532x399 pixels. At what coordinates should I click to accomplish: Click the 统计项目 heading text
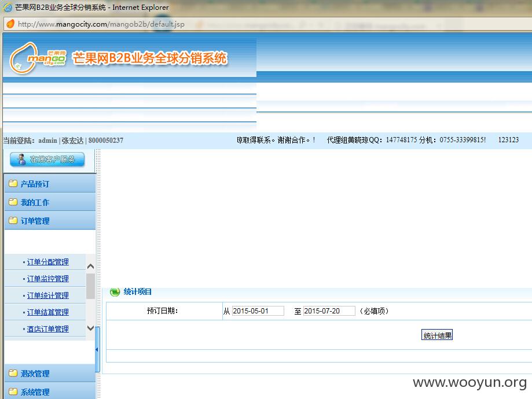coord(137,291)
